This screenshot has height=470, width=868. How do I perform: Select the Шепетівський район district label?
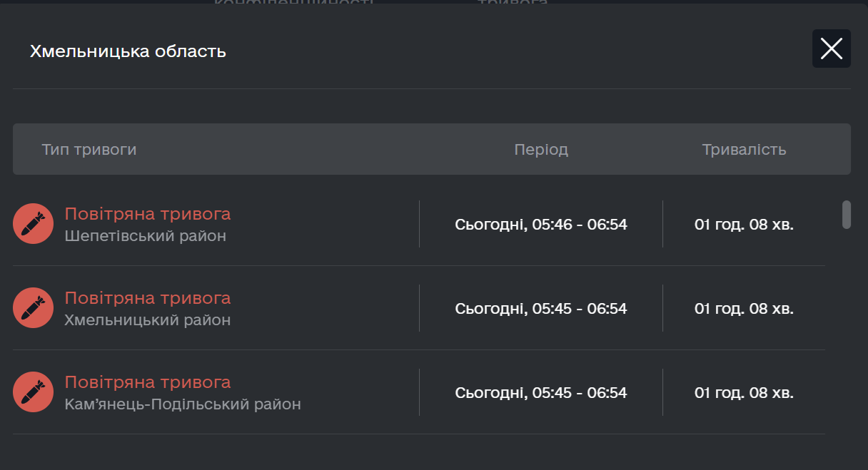(145, 236)
